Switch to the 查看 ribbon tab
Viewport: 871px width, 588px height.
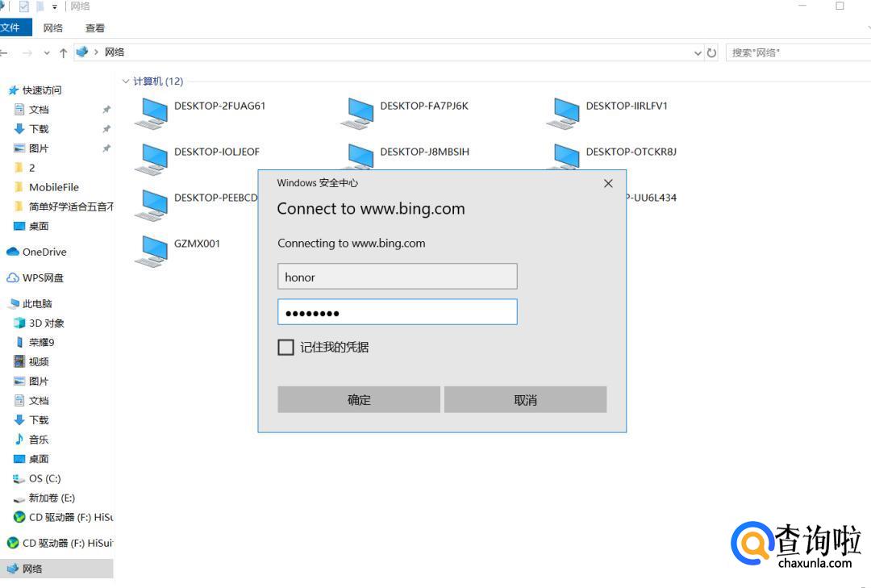[95, 27]
